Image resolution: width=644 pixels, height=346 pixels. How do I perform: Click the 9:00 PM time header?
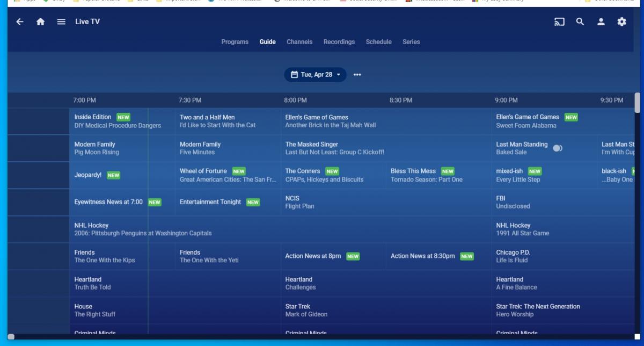(507, 100)
